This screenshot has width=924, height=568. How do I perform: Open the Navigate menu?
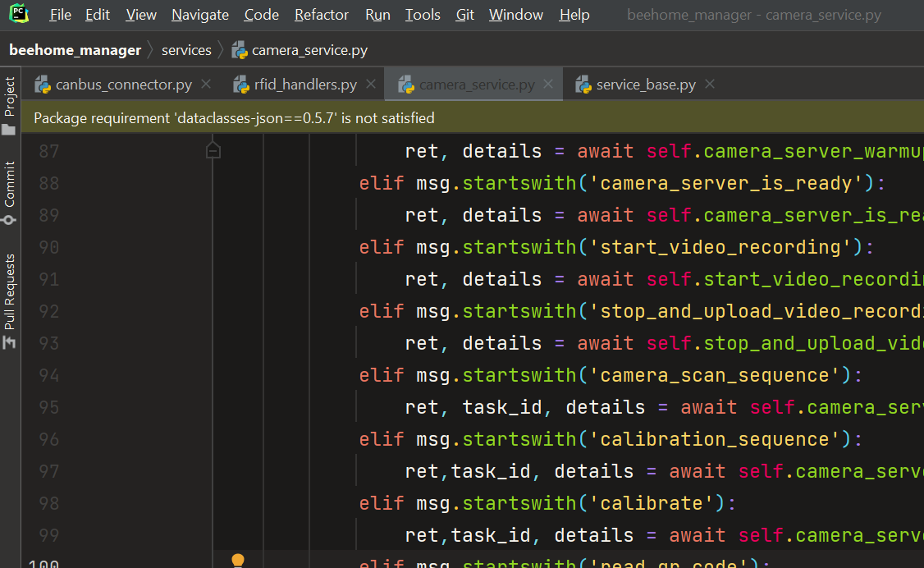(199, 15)
